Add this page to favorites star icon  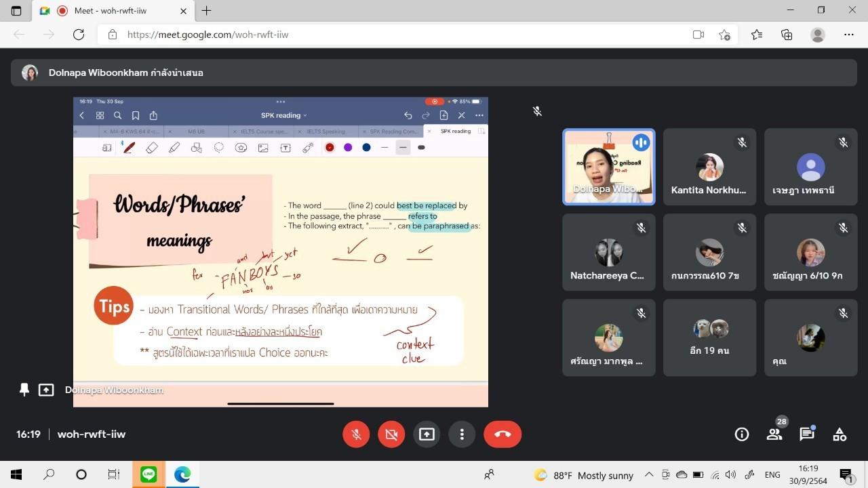tap(724, 35)
